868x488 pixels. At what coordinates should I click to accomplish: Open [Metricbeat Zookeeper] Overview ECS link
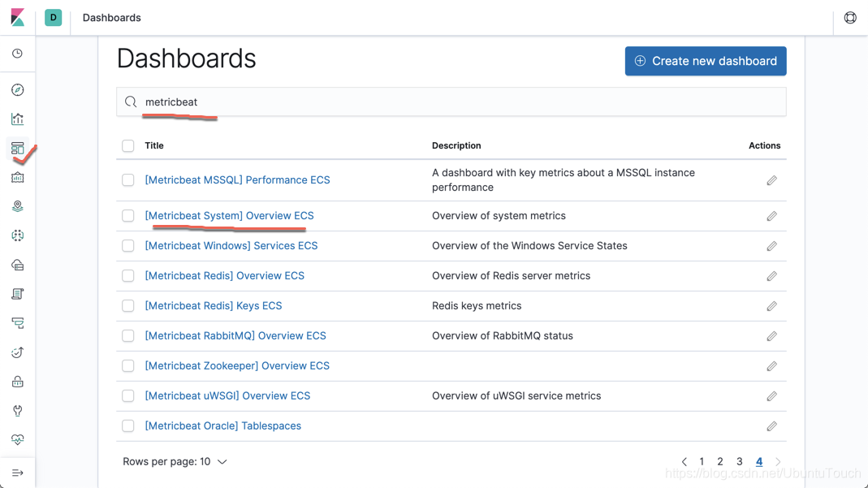[237, 365]
